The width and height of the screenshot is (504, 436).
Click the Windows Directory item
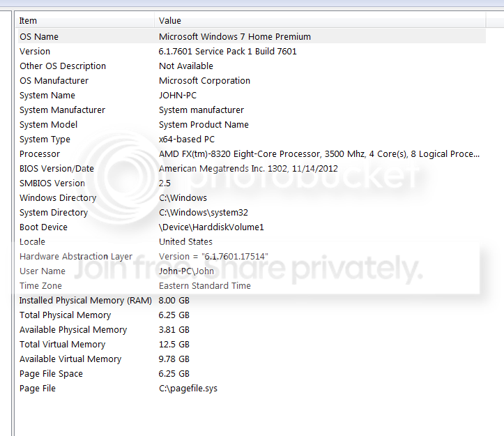coord(58,197)
